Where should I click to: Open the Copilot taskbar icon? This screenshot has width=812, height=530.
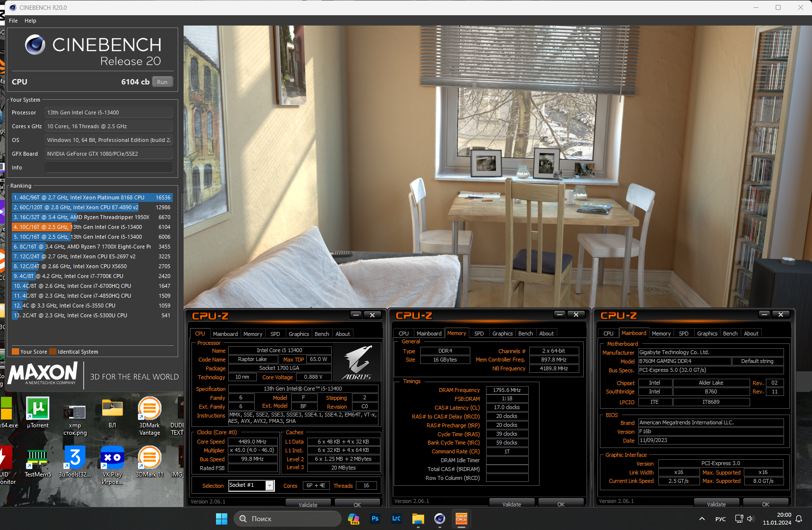[x=353, y=519]
